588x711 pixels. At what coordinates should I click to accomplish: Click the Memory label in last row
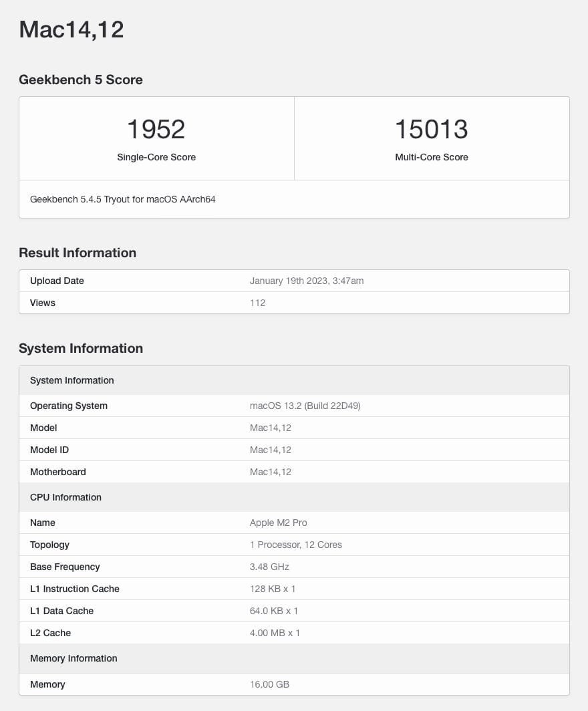[x=47, y=684]
